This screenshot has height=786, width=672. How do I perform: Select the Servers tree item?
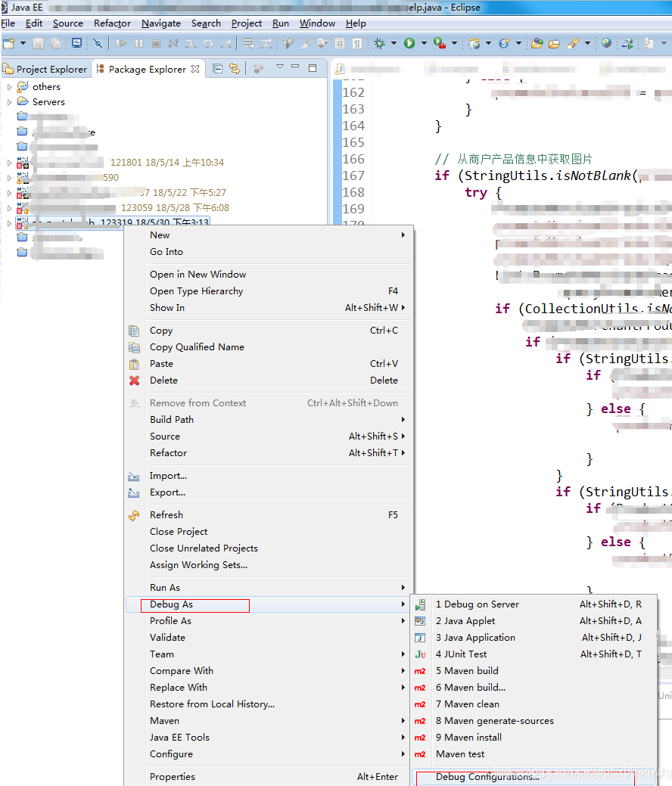(x=48, y=102)
